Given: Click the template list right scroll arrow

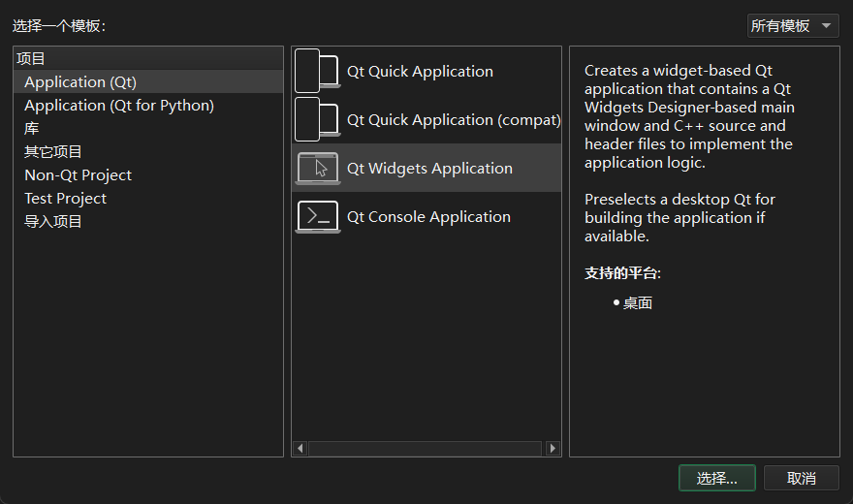Looking at the screenshot, I should 553,448.
